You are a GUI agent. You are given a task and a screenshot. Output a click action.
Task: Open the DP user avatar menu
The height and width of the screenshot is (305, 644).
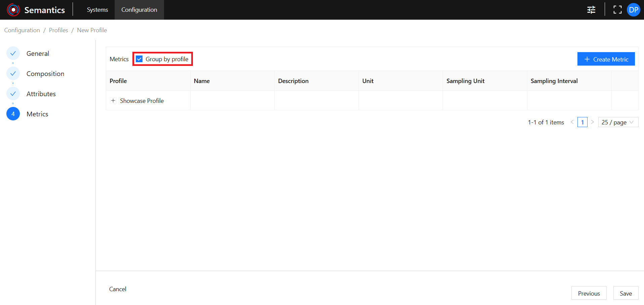click(x=634, y=10)
